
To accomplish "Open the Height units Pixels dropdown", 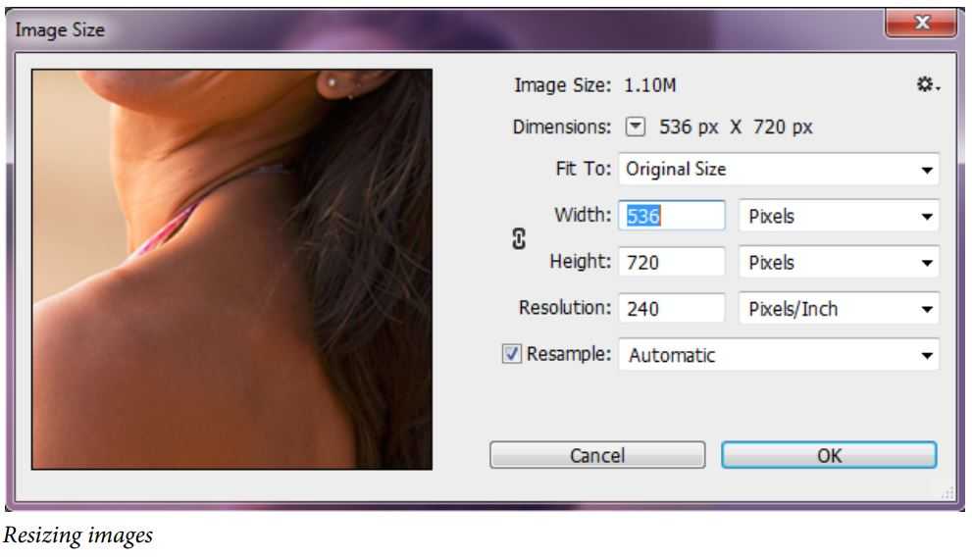I will pyautogui.click(x=839, y=262).
